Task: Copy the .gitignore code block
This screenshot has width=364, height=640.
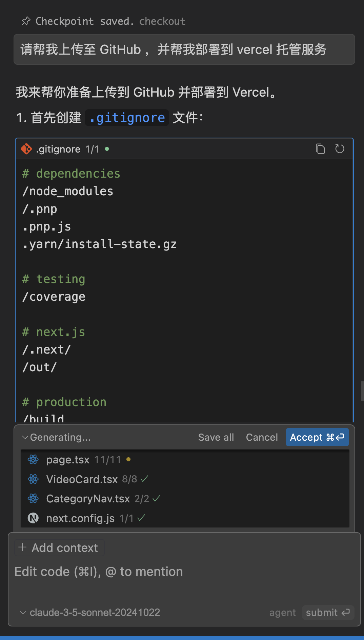Action: pos(320,149)
